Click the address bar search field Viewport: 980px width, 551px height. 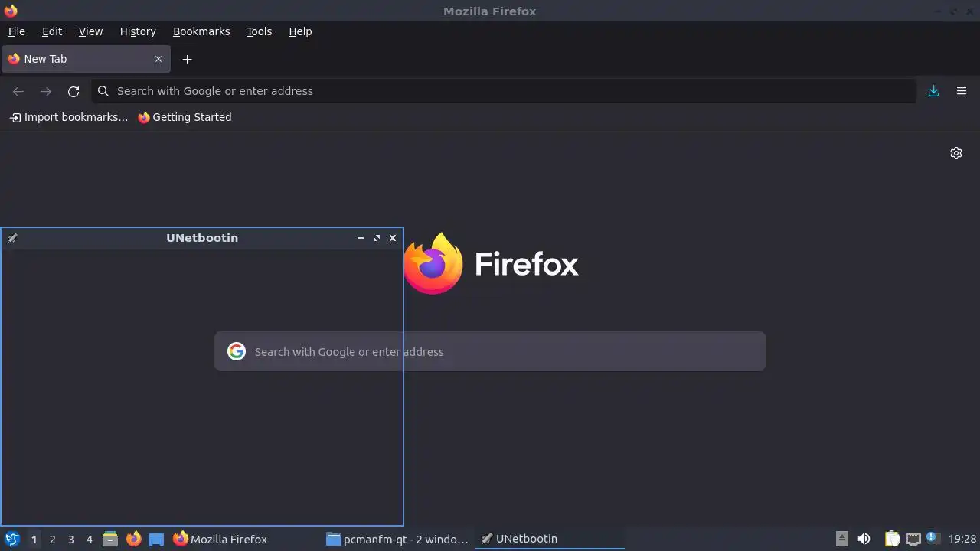pyautogui.click(x=504, y=91)
